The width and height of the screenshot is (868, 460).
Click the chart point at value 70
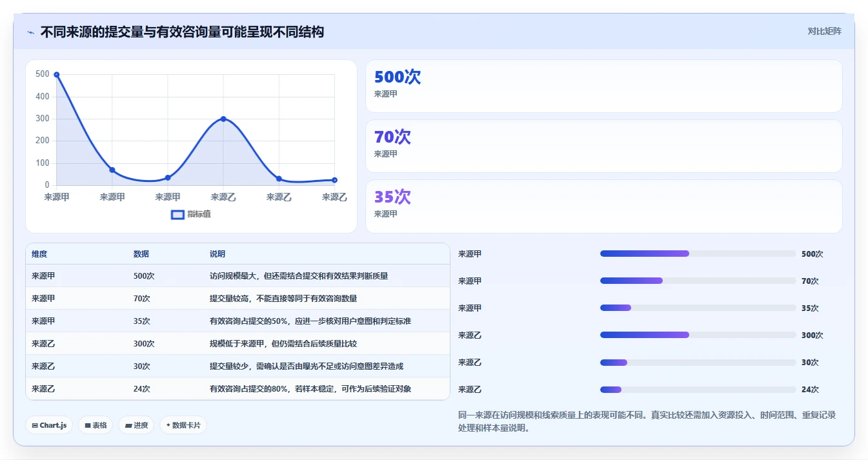pyautogui.click(x=112, y=170)
